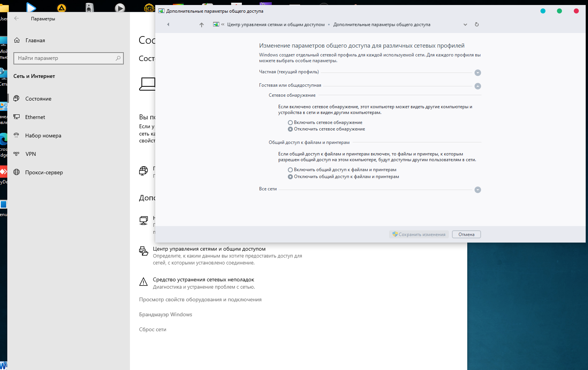The image size is (588, 370).
Task: Click the up arrow navigation icon
Action: click(x=202, y=25)
